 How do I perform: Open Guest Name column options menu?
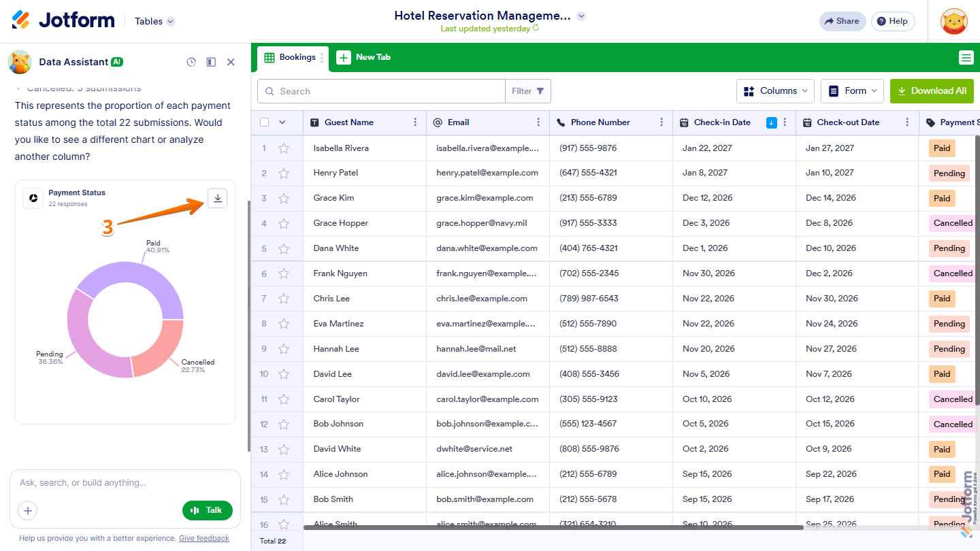point(415,122)
